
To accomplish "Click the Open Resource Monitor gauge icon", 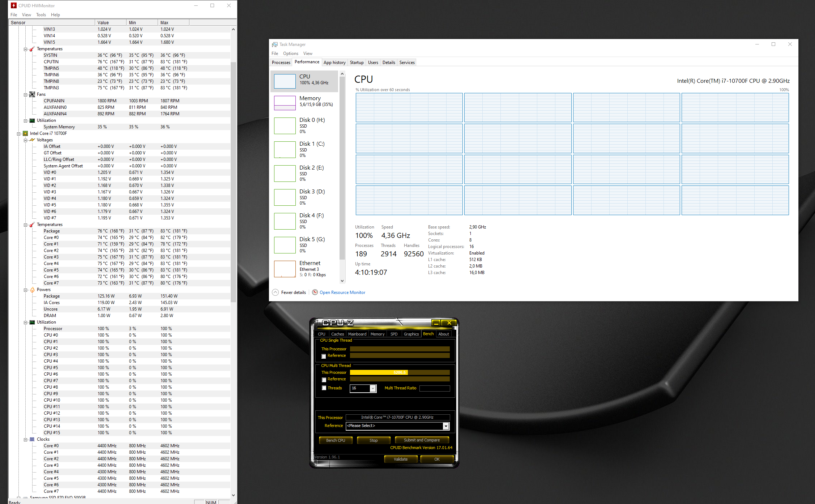I will 315,292.
